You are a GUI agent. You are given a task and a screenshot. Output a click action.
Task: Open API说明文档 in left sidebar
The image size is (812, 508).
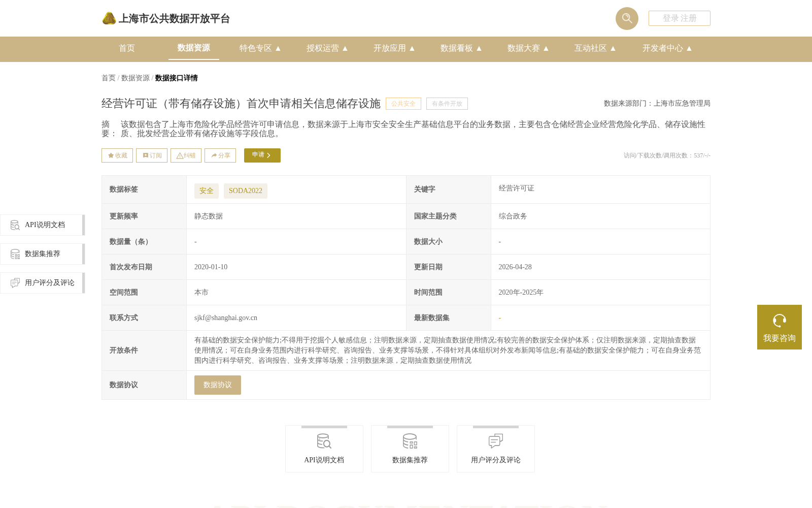pos(43,225)
